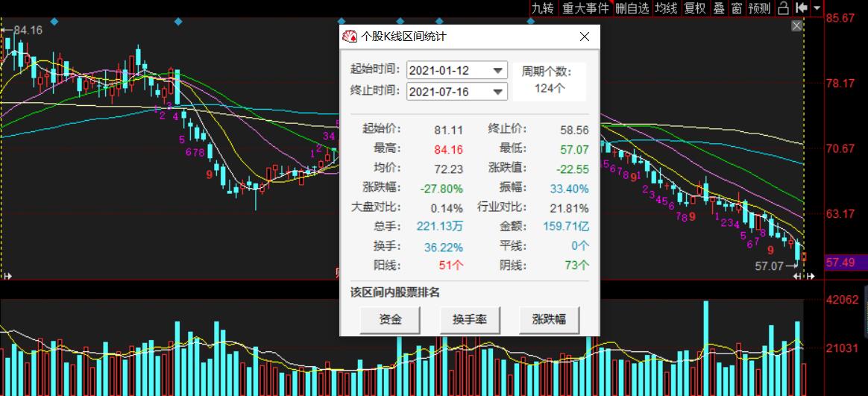Screen dimensions: 868x396
Task: Open the 预测 forecast tool
Action: (759, 7)
